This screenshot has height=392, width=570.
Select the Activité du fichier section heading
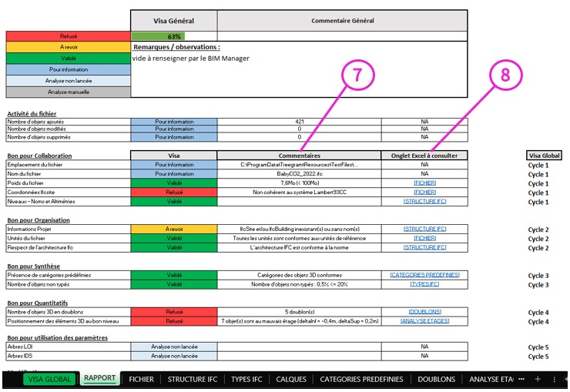[x=32, y=114]
